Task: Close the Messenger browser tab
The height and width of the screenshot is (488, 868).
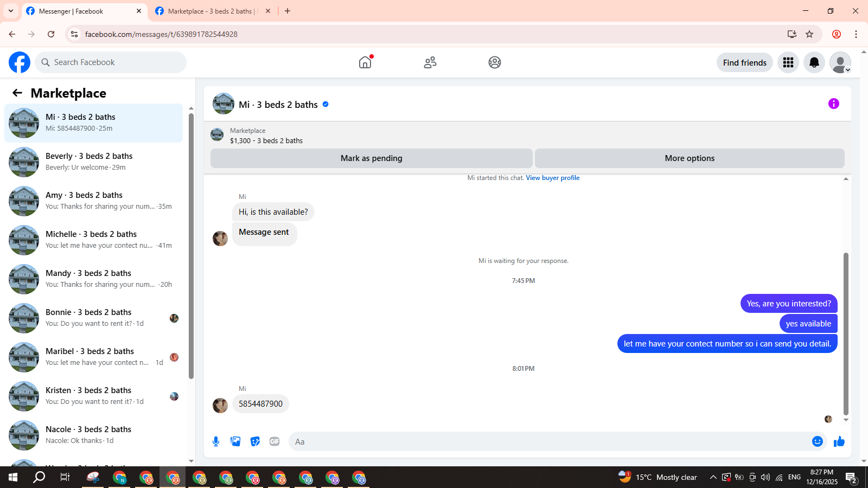Action: click(x=139, y=11)
